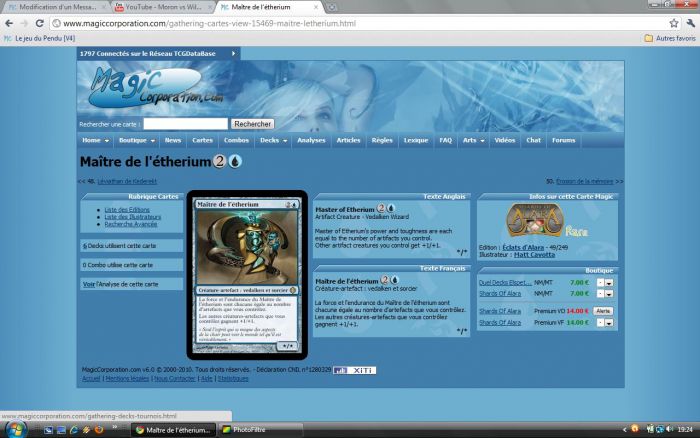Show hidden system tray icons arrow
700x438 pixels.
[x=625, y=430]
